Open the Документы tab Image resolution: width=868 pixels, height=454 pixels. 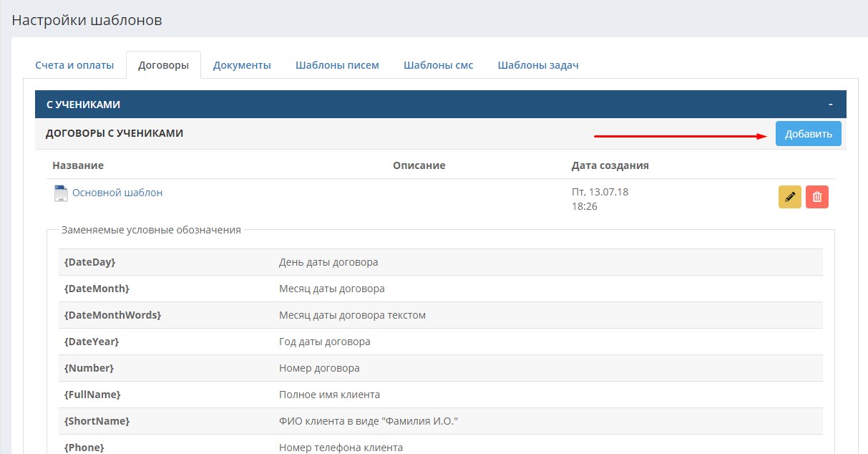(242, 65)
